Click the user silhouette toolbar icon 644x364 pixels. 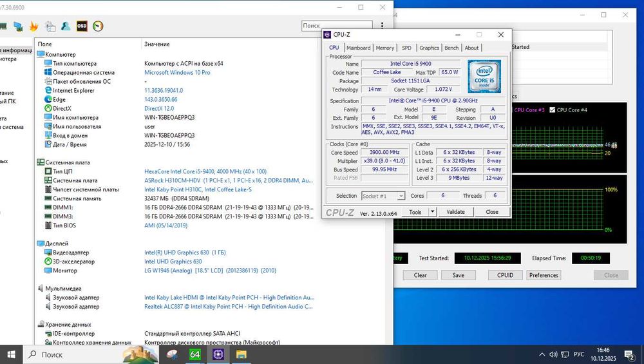[66, 26]
